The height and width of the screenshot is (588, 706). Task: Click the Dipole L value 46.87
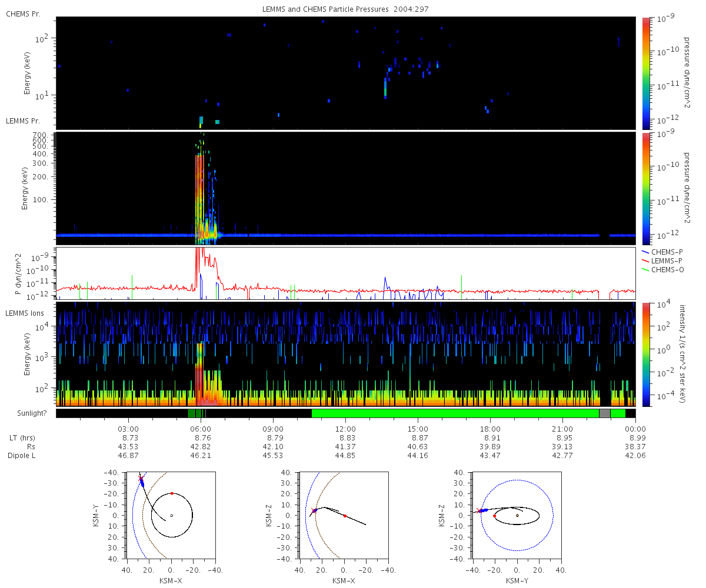(128, 456)
